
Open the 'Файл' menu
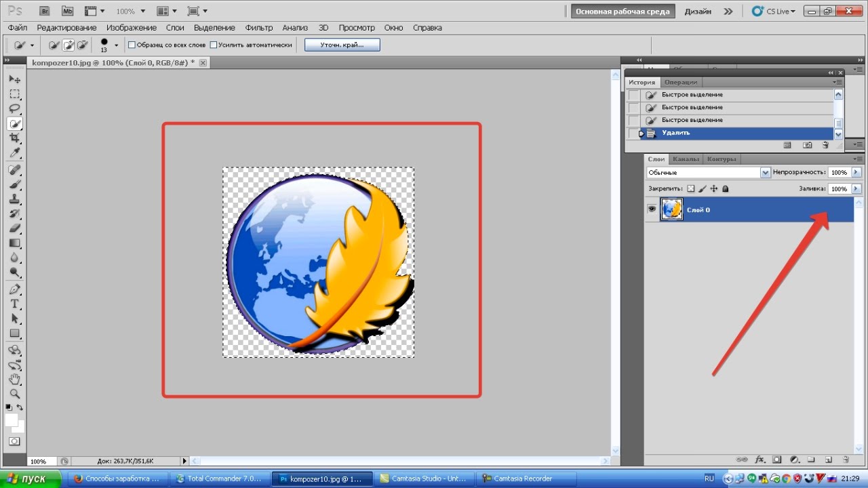[x=18, y=28]
